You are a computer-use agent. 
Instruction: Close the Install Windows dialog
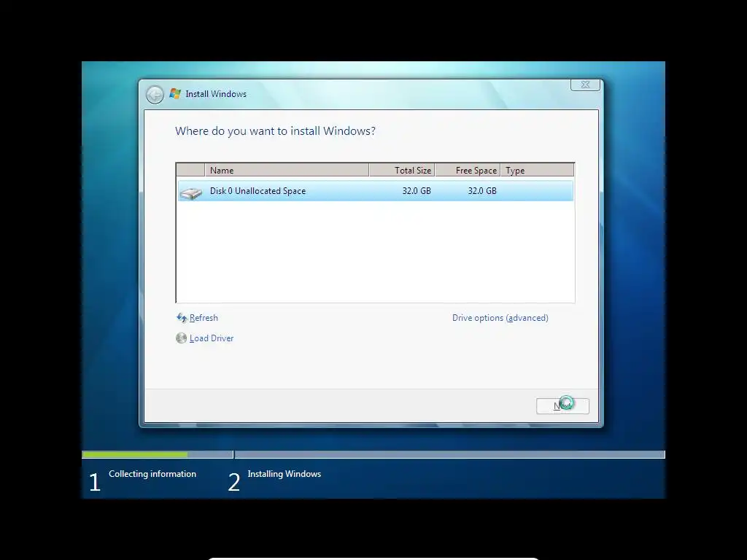(x=585, y=85)
